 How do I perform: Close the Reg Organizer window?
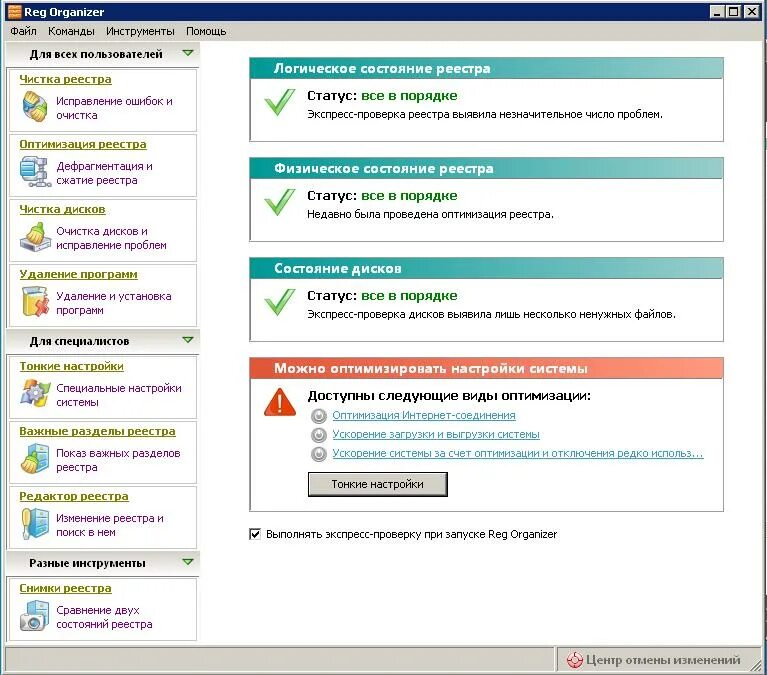751,12
